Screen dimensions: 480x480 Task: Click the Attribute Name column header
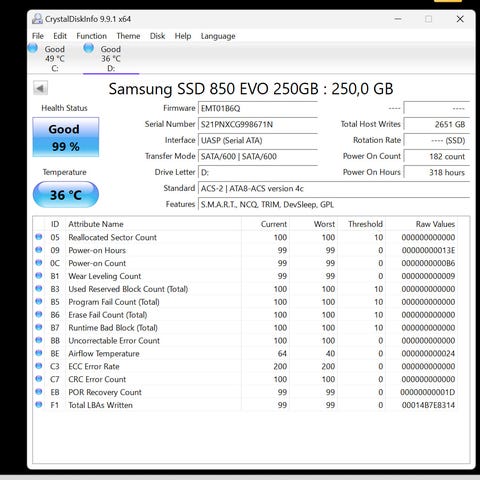click(x=154, y=224)
